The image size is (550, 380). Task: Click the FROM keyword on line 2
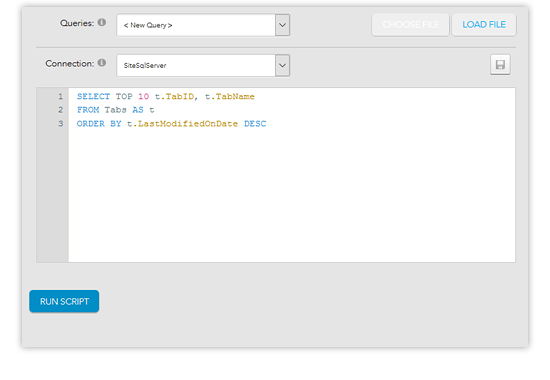[x=88, y=110]
